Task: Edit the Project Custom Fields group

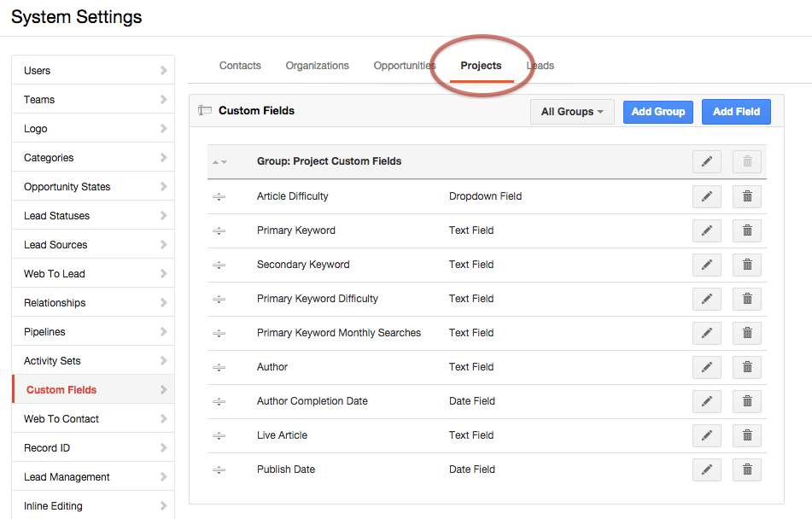Action: tap(706, 161)
